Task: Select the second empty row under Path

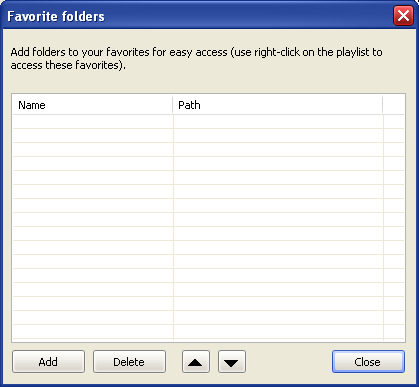Action: coord(278,136)
